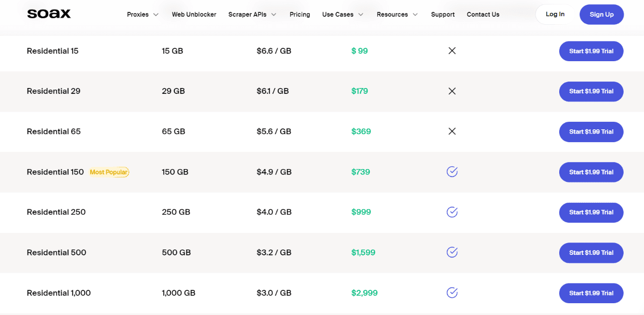Click the $369 price

(361, 131)
